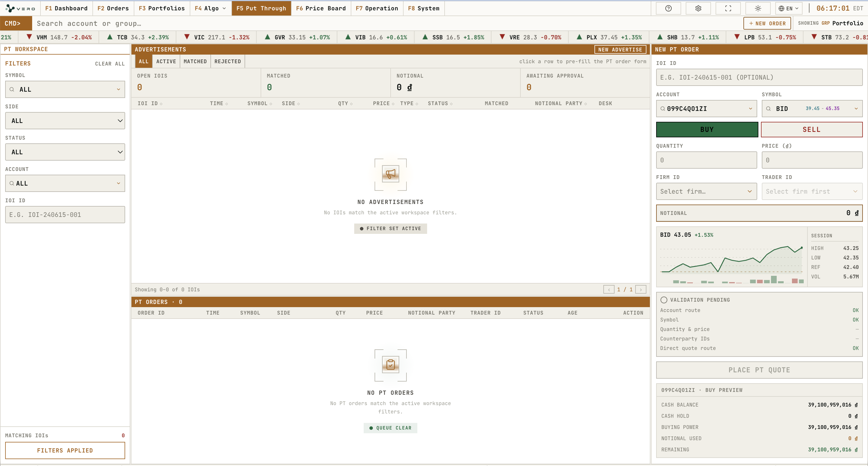Sort advertisements by NOTIONAL PARTY column
Image resolution: width=868 pixels, height=466 pixels.
click(x=561, y=103)
